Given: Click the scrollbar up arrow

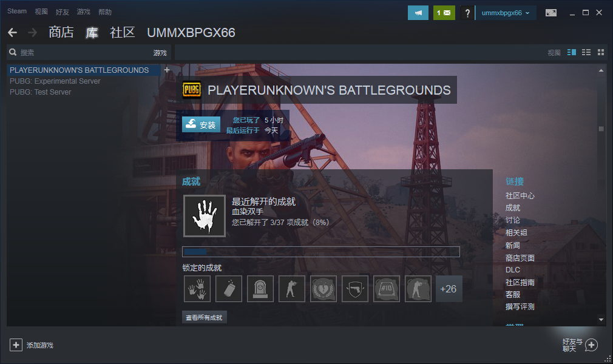Looking at the screenshot, I should click(601, 70).
